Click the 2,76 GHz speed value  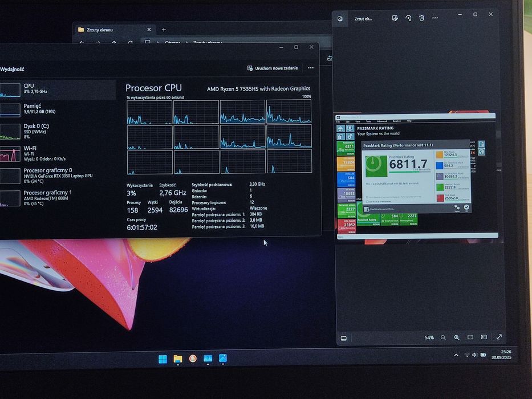pyautogui.click(x=173, y=193)
